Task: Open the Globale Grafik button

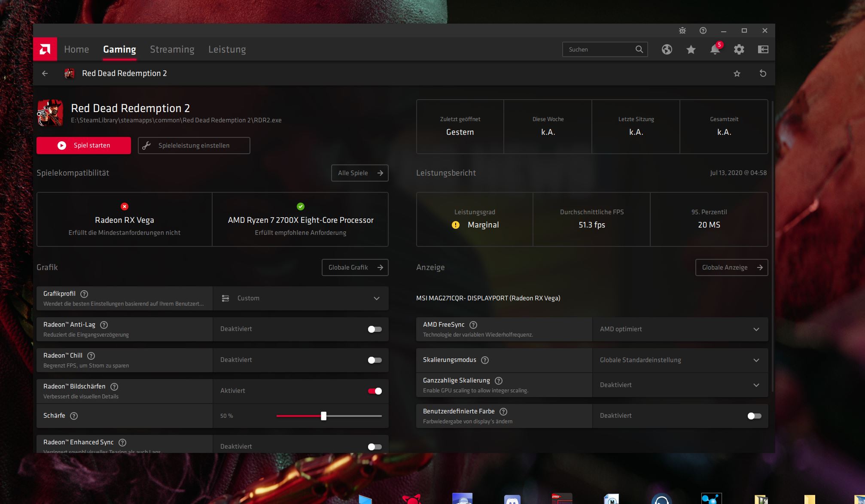Action: coord(355,267)
